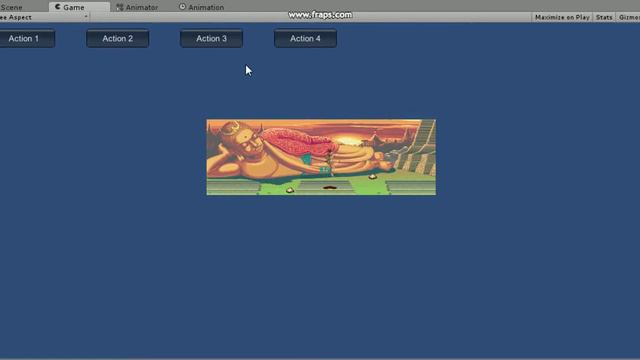The height and width of the screenshot is (360, 640).
Task: Click the Action 1 button
Action: 26,38
